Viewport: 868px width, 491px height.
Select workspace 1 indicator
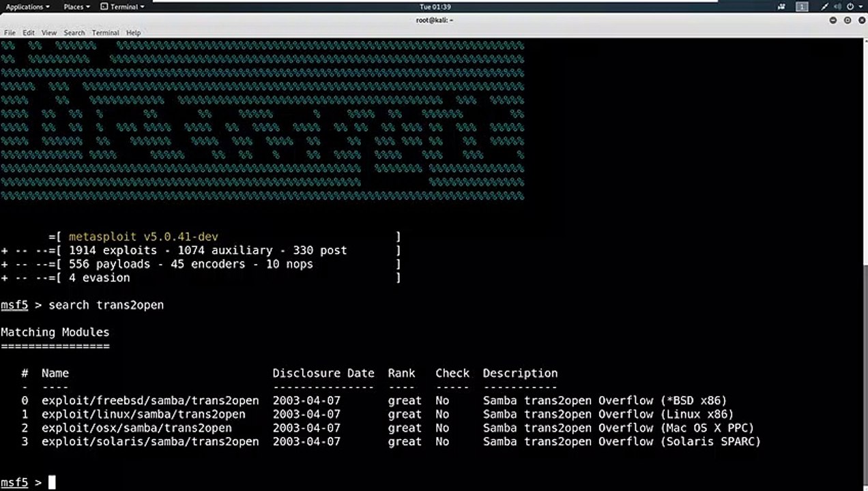(803, 7)
